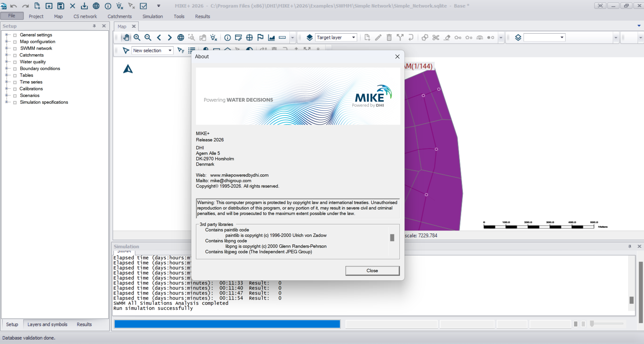Click the pencil edit icon in the Map toolbar
The width and height of the screenshot is (644, 344).
pos(378,37)
